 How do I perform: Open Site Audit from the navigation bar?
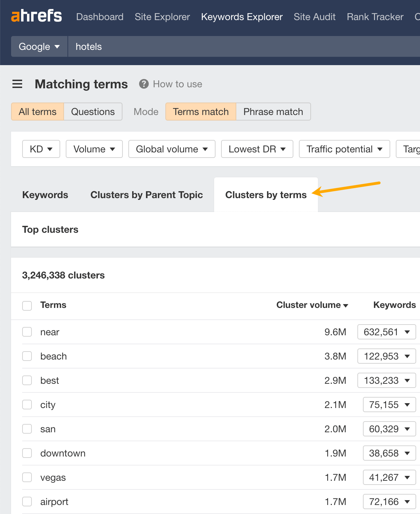[x=314, y=17]
